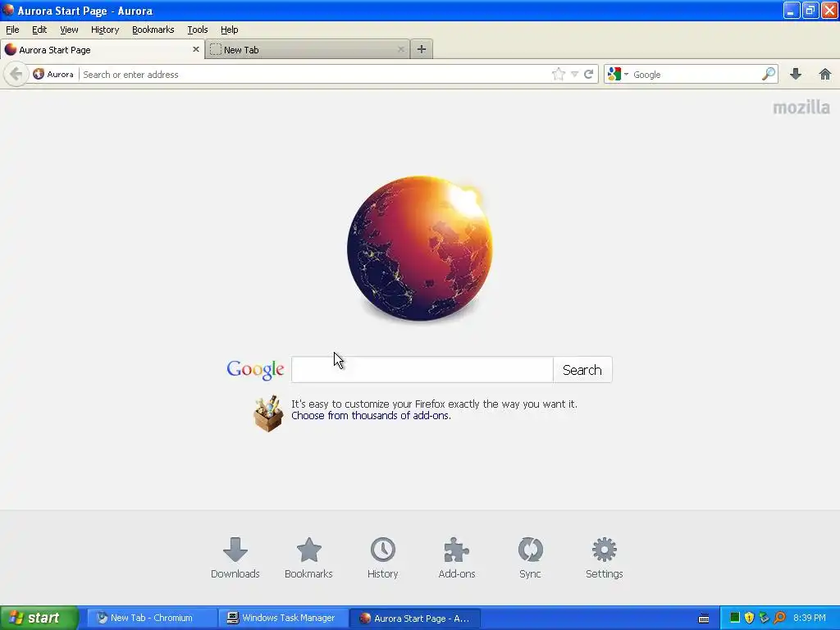This screenshot has width=840, height=630.
Task: Click the green tray icon
Action: click(x=734, y=618)
